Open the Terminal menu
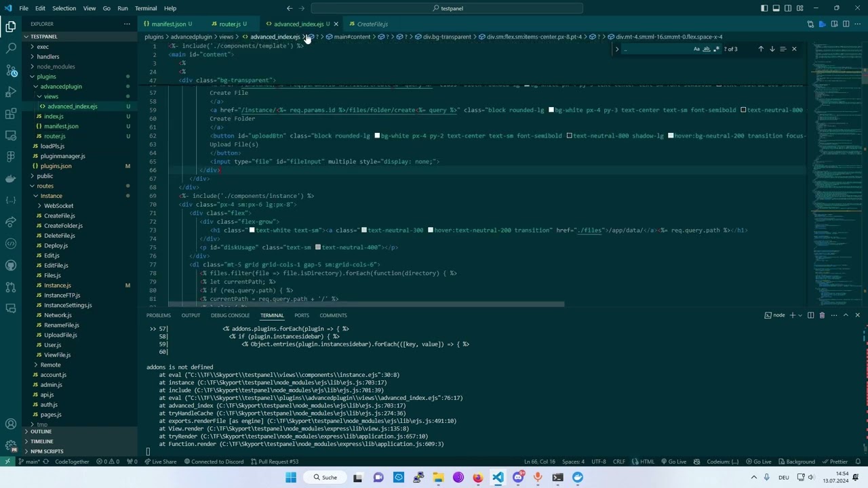868x488 pixels. (146, 8)
